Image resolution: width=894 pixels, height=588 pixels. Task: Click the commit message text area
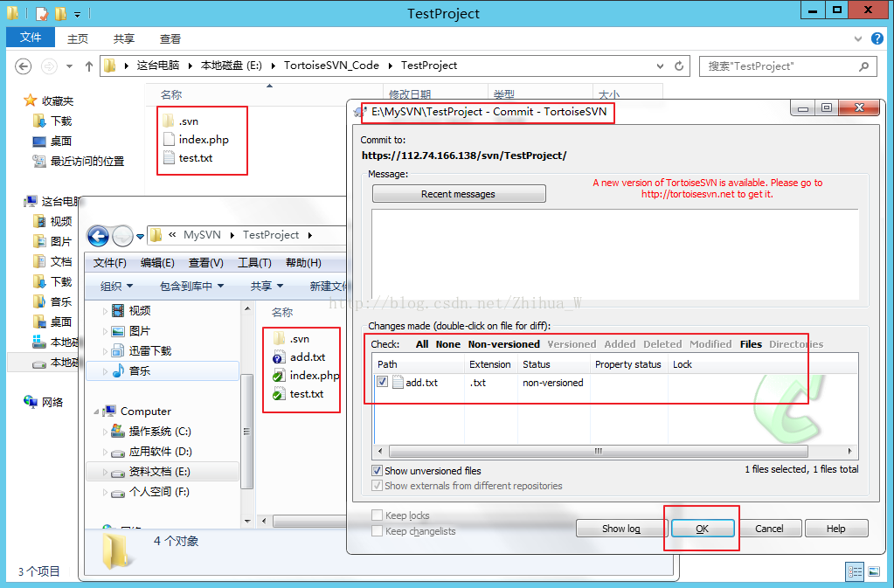pos(614,254)
